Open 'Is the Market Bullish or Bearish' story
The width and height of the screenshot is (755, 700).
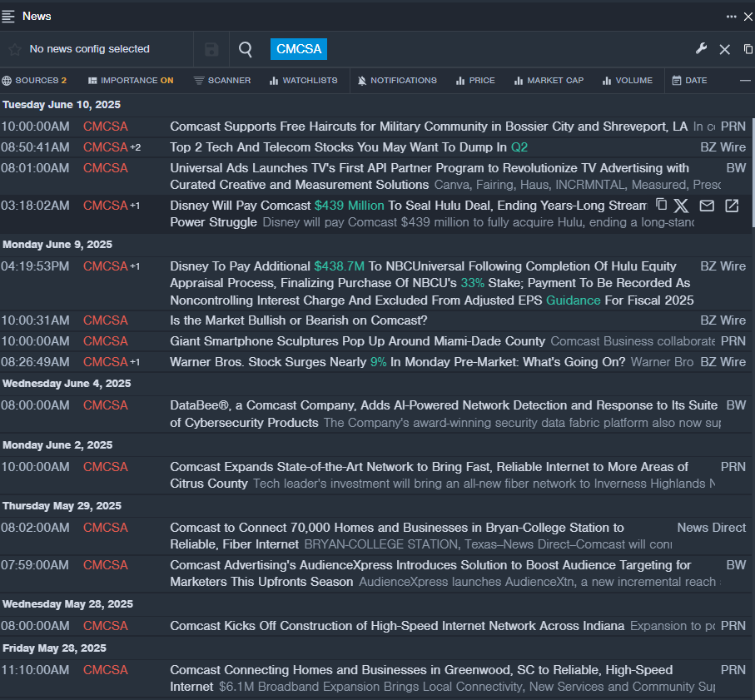coord(299,320)
